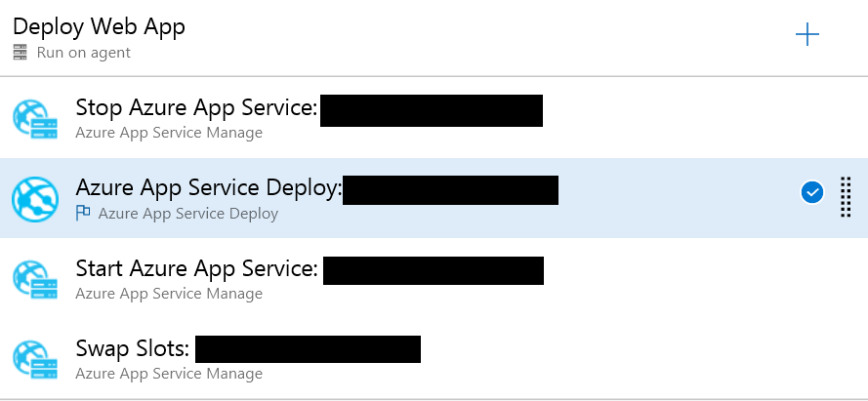868x401 pixels.
Task: Click the dotted drag handle on the Deploy task
Action: point(846,197)
